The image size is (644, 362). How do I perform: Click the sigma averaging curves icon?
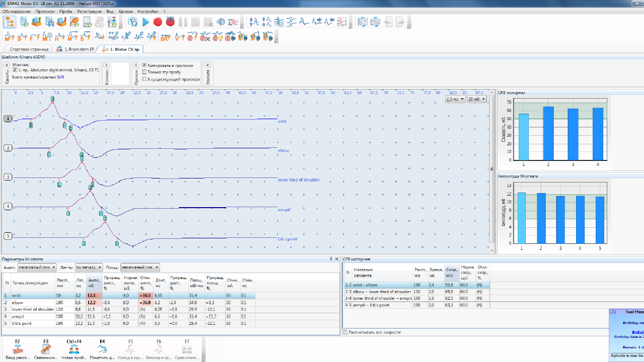tap(233, 22)
